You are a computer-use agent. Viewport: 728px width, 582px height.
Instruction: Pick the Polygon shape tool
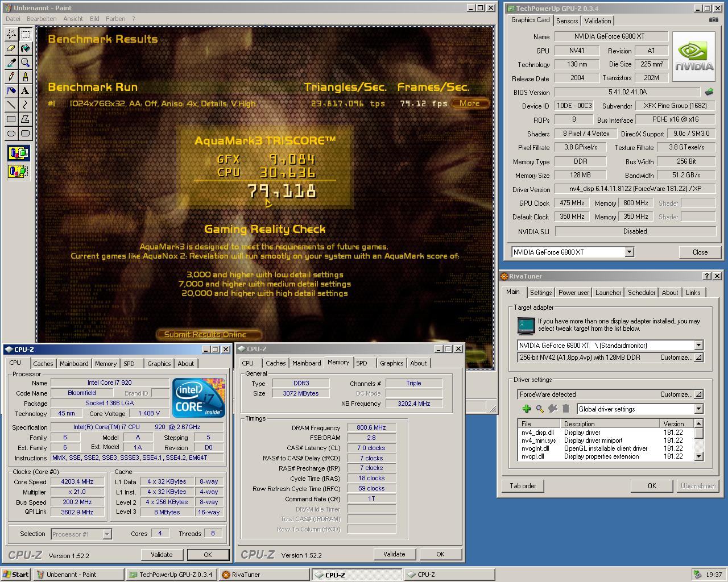pos(26,119)
